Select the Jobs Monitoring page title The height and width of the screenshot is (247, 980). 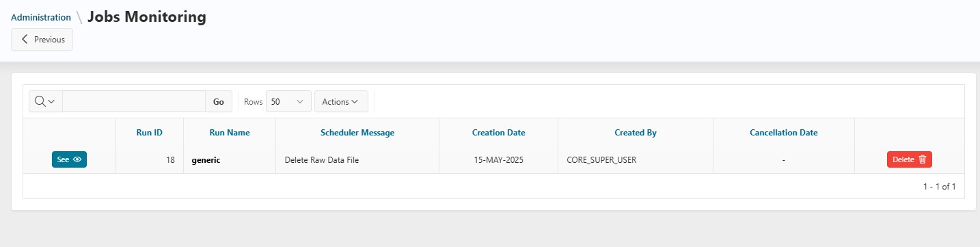[147, 17]
